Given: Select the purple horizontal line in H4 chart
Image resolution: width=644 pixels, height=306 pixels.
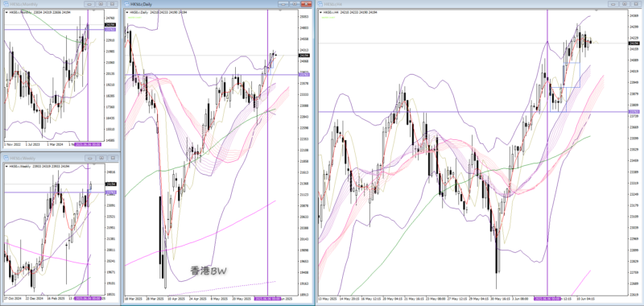Looking at the screenshot, I should (473, 112).
